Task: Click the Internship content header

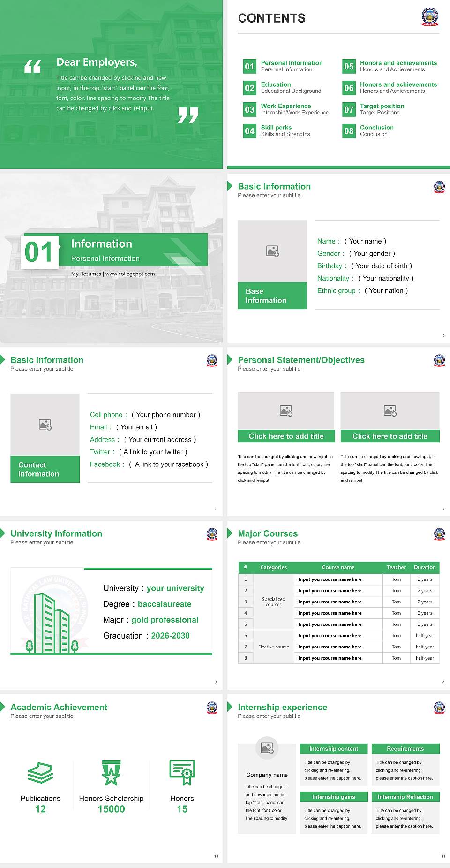Action: tap(334, 749)
